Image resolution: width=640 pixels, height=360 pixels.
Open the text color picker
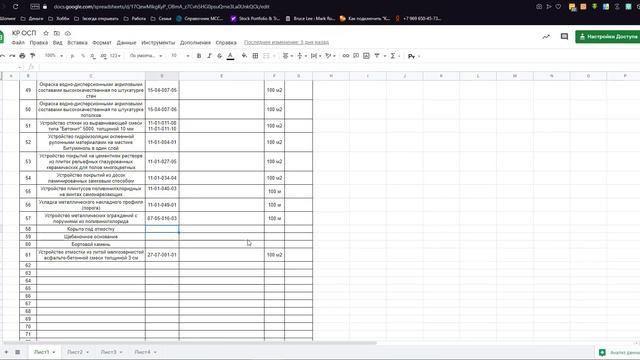point(230,56)
